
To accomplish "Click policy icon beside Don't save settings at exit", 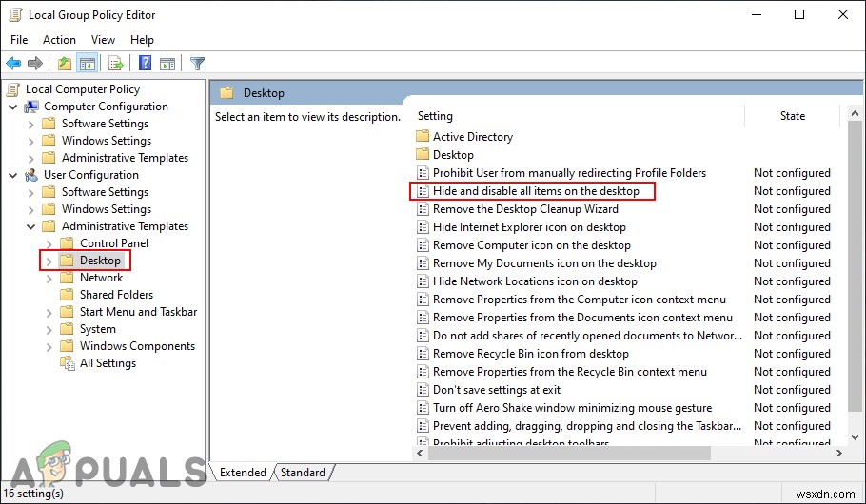I will coord(423,390).
